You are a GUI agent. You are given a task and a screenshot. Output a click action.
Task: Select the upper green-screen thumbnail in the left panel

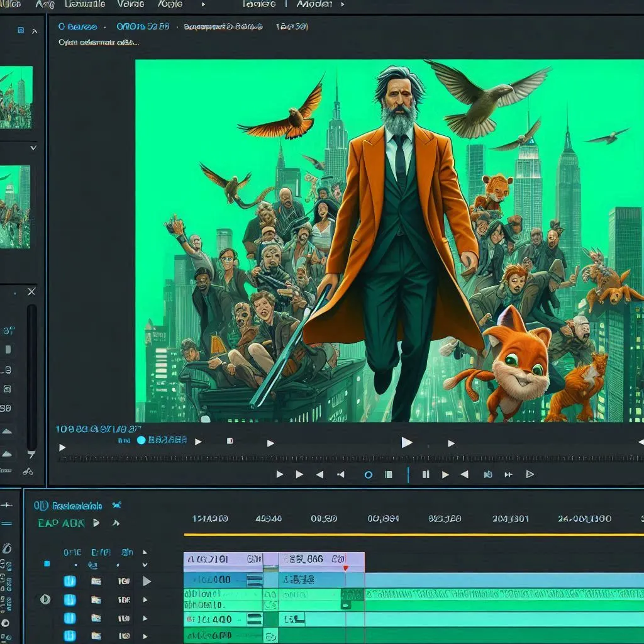tap(16, 97)
